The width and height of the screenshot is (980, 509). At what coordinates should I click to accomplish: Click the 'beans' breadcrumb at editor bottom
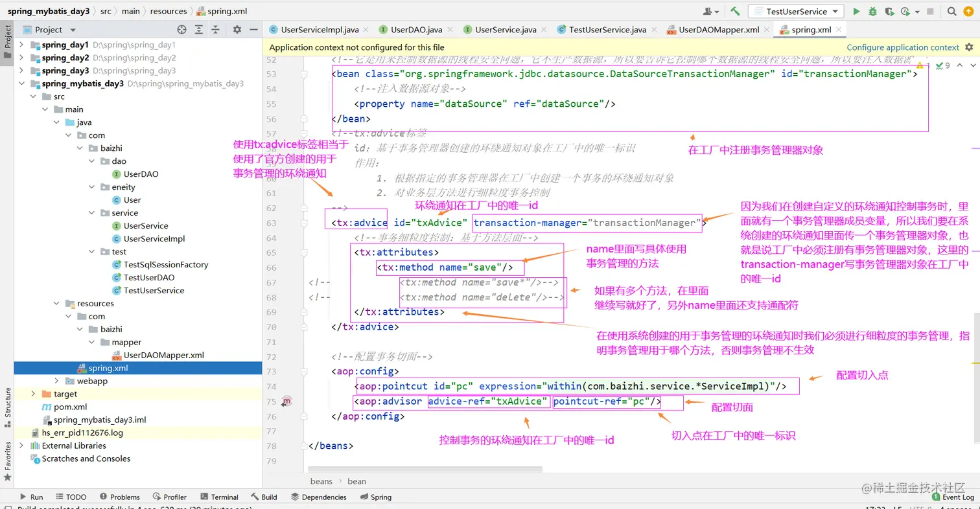321,481
